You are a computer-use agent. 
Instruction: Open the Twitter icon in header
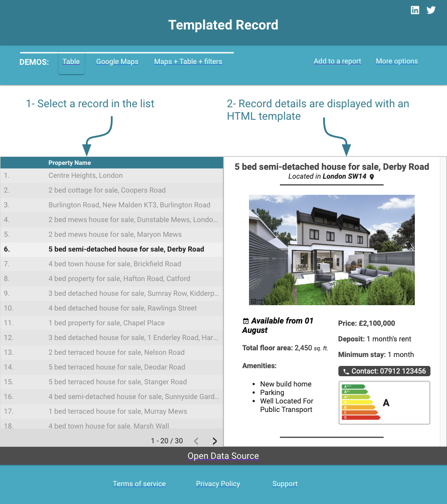(431, 10)
